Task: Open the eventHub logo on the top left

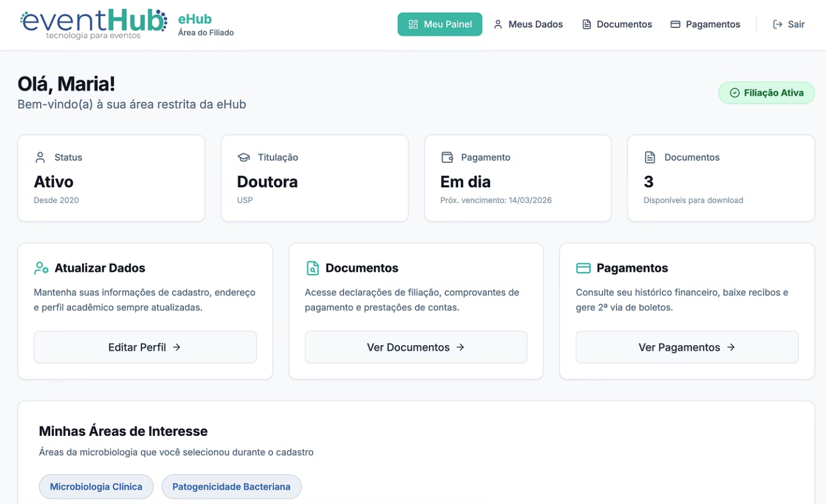Action: [x=92, y=22]
